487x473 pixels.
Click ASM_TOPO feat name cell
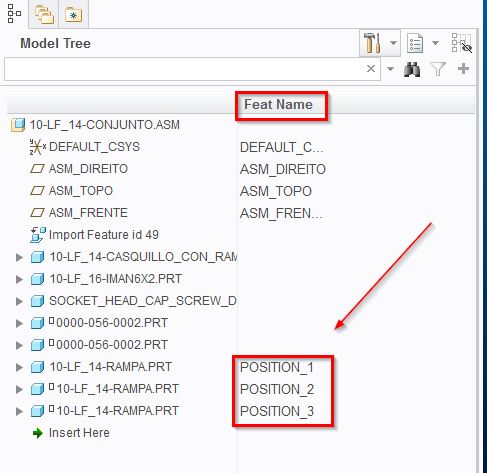276,191
